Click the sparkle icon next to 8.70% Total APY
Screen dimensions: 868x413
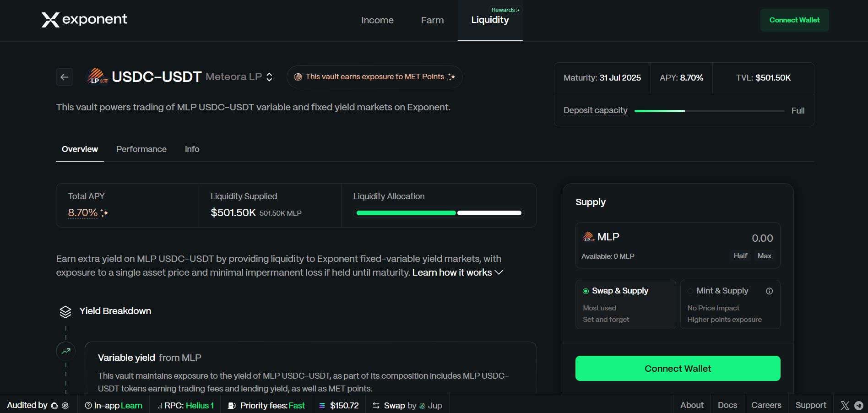[x=104, y=213]
